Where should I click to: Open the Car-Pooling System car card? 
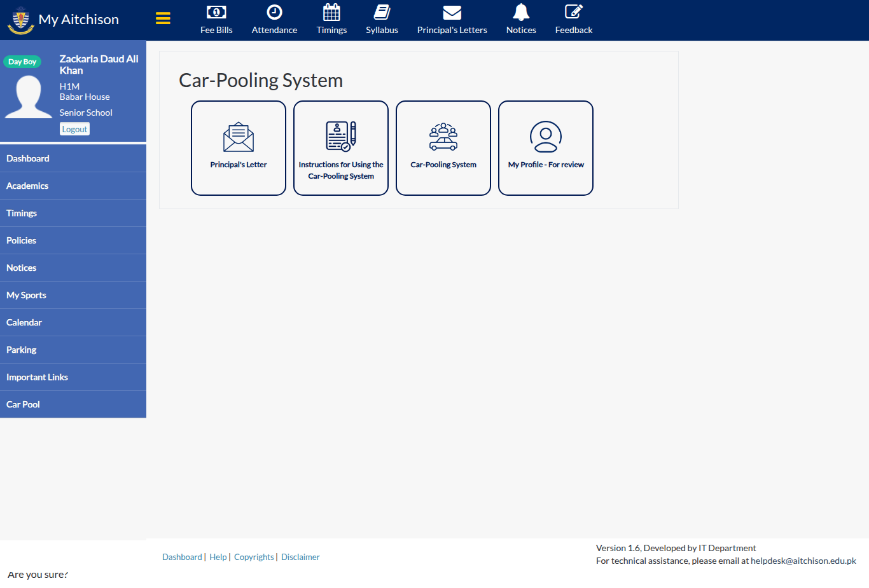[443, 148]
